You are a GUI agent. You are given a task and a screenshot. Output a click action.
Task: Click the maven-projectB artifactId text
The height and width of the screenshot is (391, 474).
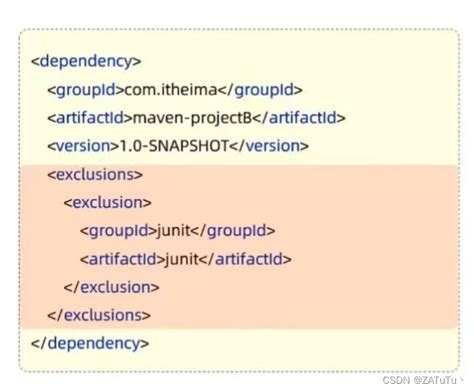point(192,118)
